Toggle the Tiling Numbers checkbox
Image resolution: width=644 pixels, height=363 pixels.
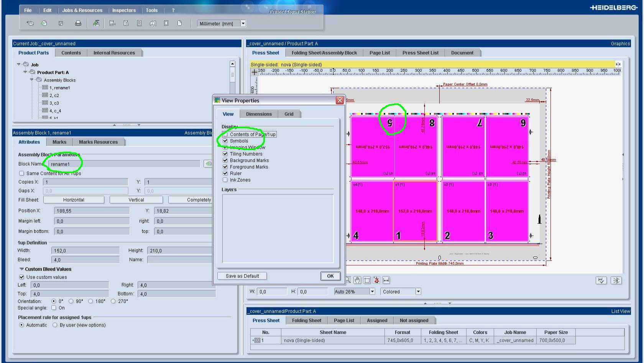tap(225, 154)
